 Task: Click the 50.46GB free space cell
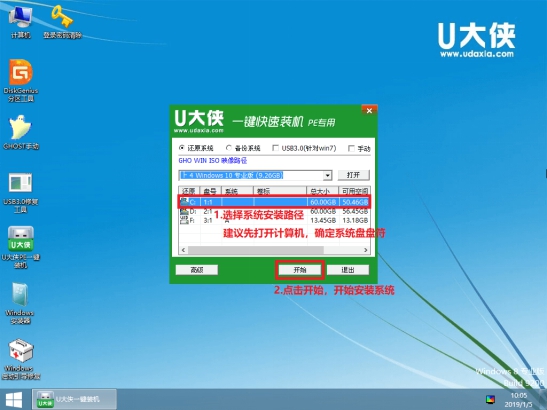[x=355, y=202]
